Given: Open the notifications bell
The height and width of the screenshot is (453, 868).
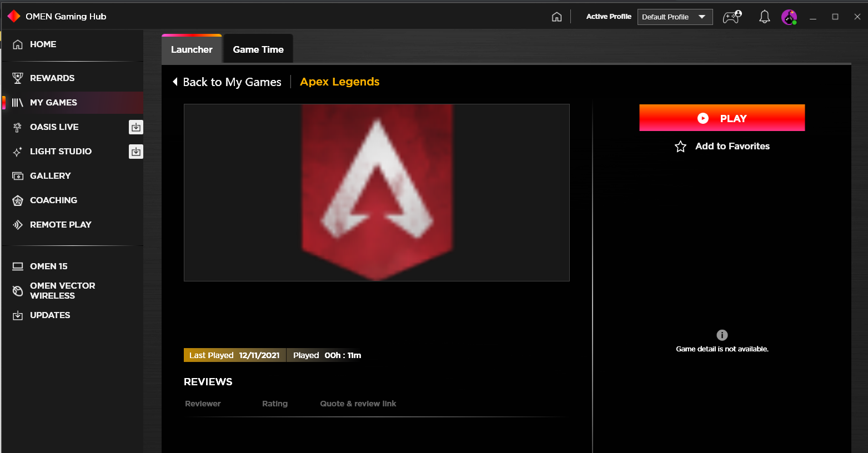Looking at the screenshot, I should (764, 16).
